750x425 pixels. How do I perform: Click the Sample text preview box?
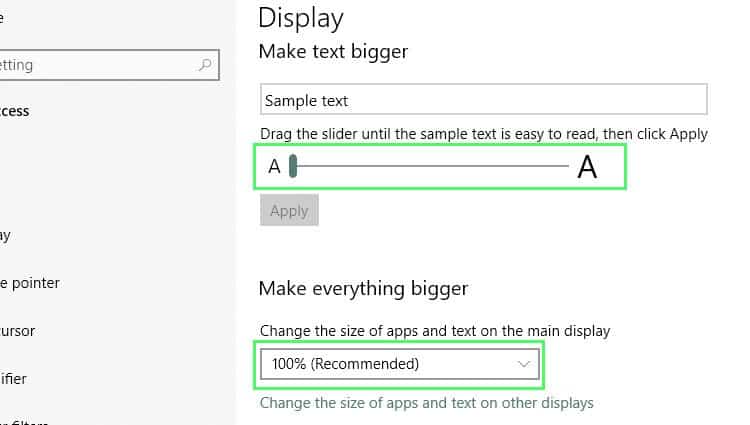tap(484, 99)
